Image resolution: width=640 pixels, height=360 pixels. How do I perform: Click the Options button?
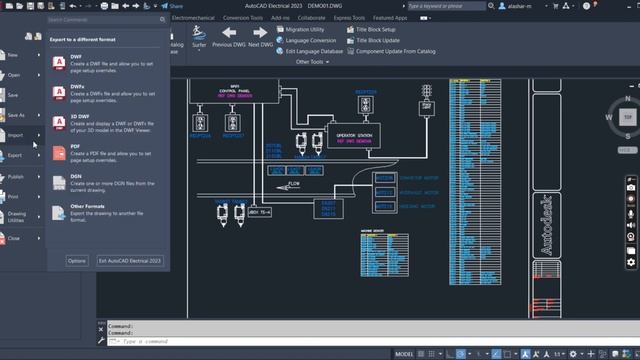pos(77,261)
